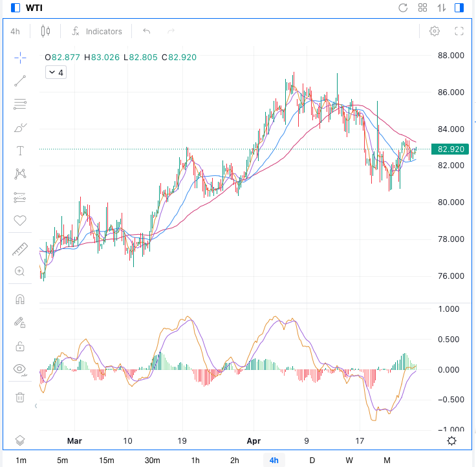This screenshot has width=476, height=467.
Task: Choose the text annotation tool
Action: coord(20,151)
